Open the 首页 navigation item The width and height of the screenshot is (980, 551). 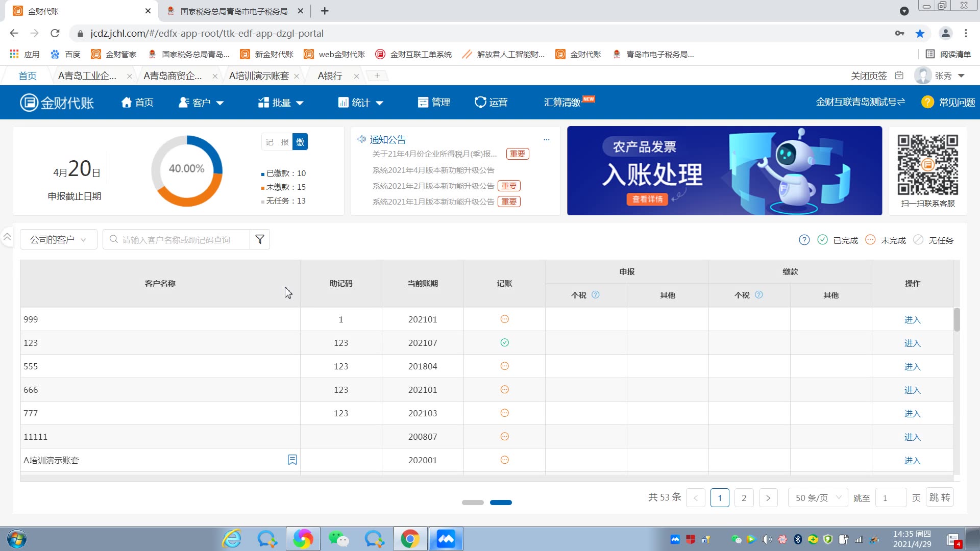coord(137,103)
